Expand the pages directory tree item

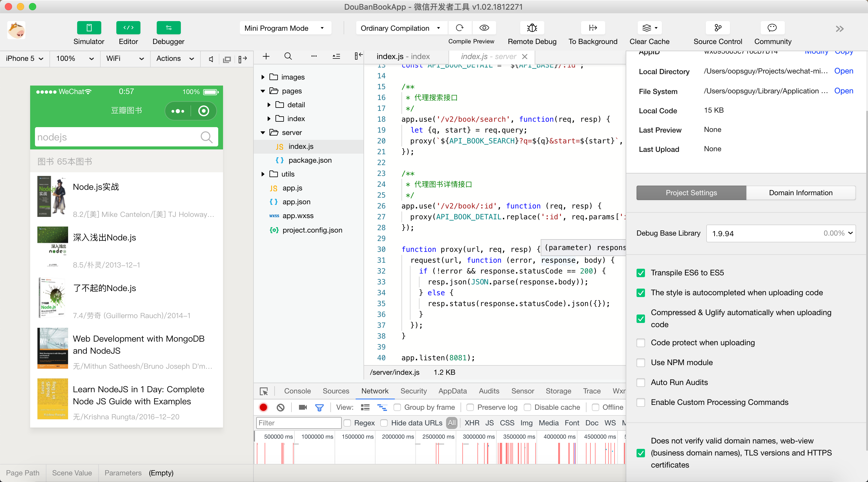(x=263, y=91)
